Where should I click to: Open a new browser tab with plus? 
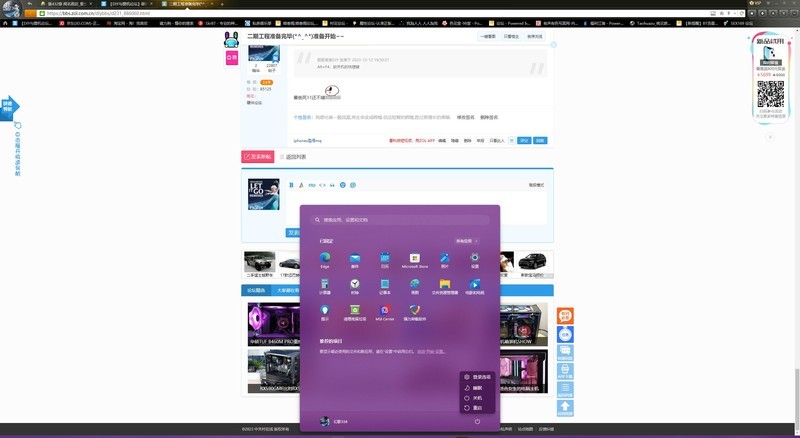tap(222, 4)
